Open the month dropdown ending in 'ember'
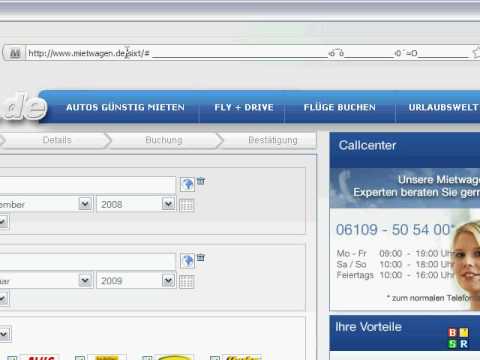This screenshot has height=360, width=480. tap(46, 204)
